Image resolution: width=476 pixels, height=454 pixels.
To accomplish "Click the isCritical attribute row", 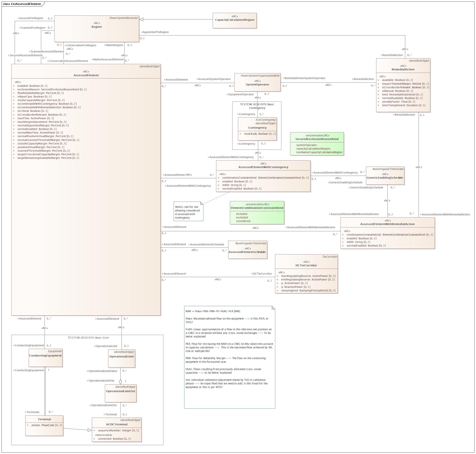I will (x=33, y=111).
